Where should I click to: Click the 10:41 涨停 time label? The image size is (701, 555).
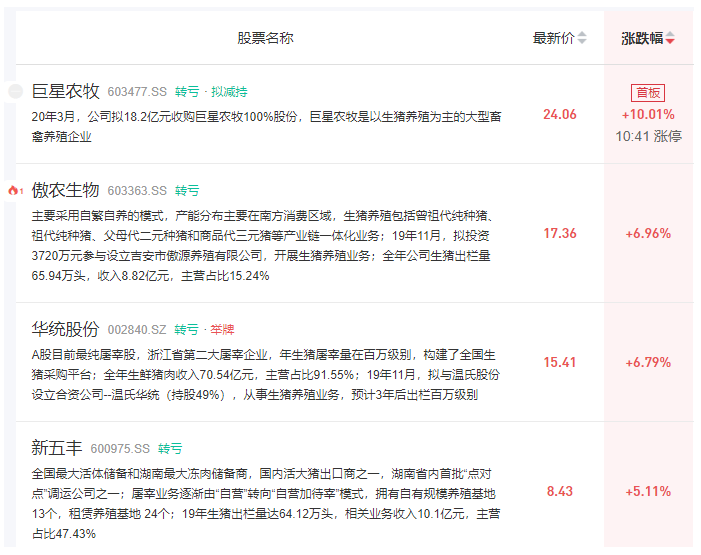tap(648, 136)
